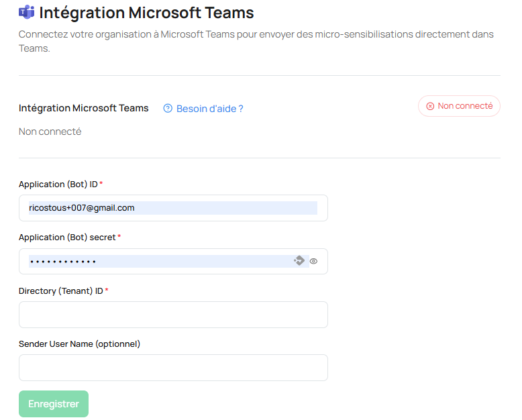Click the Non connecté status badge

coord(459,106)
